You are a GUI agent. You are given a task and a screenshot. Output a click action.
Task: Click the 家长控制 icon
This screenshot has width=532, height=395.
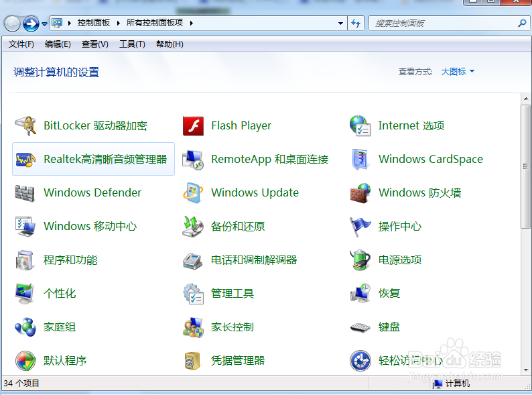[x=193, y=327]
